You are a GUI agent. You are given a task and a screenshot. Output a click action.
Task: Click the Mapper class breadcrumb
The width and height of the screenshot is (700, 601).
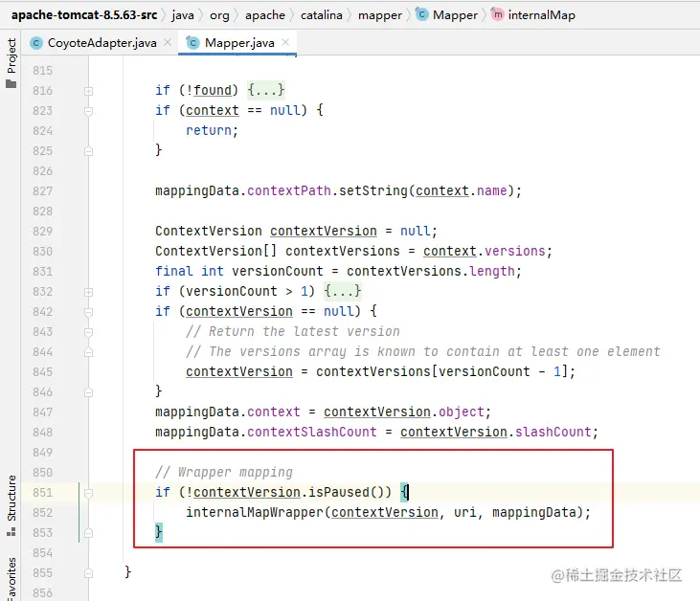tap(446, 15)
